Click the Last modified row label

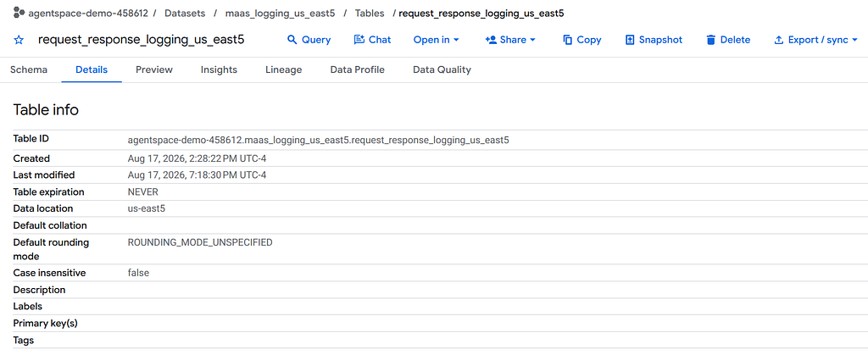point(44,175)
